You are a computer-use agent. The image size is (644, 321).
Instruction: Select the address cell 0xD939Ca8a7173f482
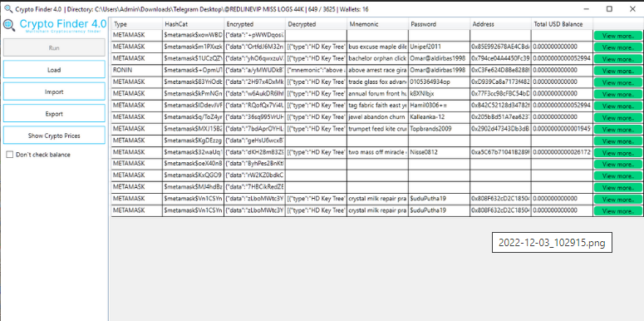501,81
